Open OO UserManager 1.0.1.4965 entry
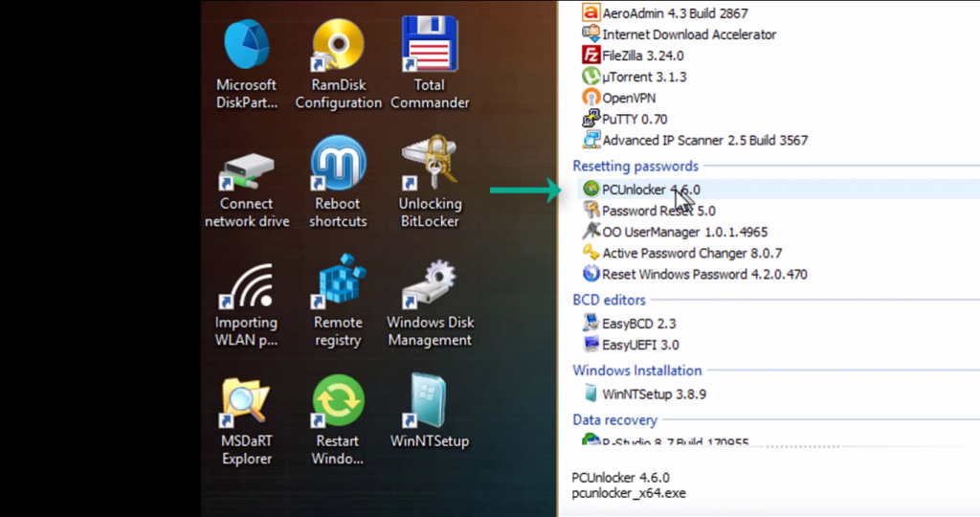 pos(685,232)
